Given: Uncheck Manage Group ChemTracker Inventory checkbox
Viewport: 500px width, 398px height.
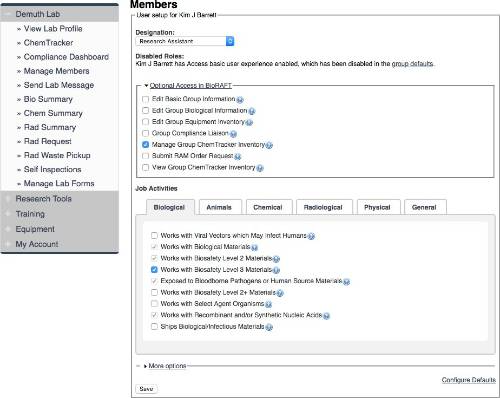Looking at the screenshot, I should tap(145, 144).
